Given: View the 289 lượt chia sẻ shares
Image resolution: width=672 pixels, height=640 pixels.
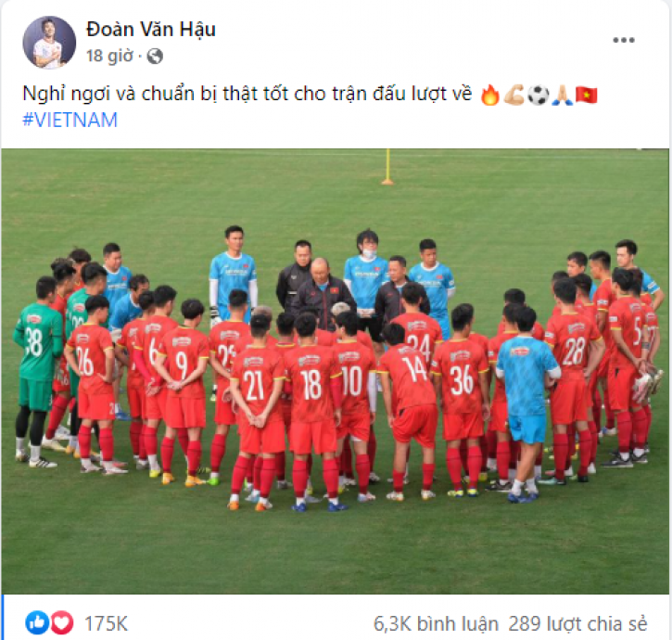Looking at the screenshot, I should point(577,624).
